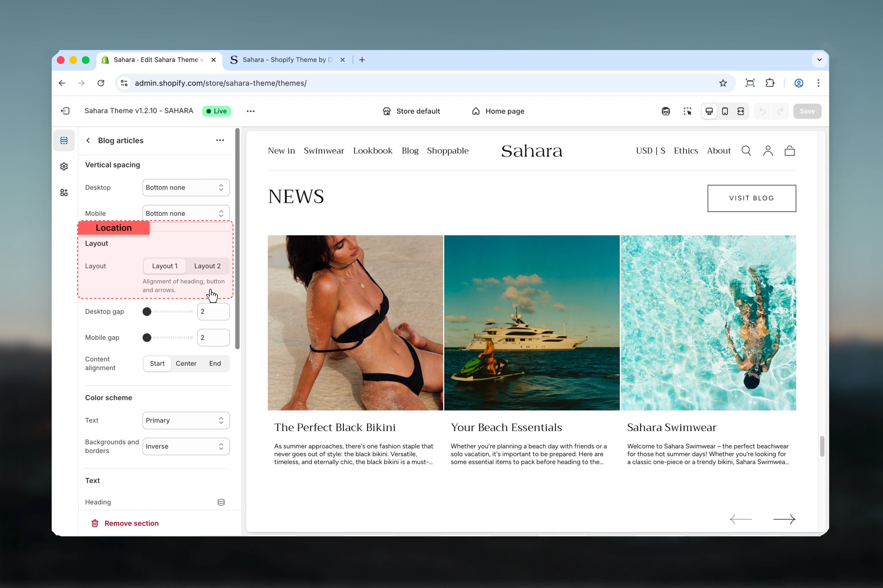
Task: Select Layout 1 option
Action: (165, 266)
